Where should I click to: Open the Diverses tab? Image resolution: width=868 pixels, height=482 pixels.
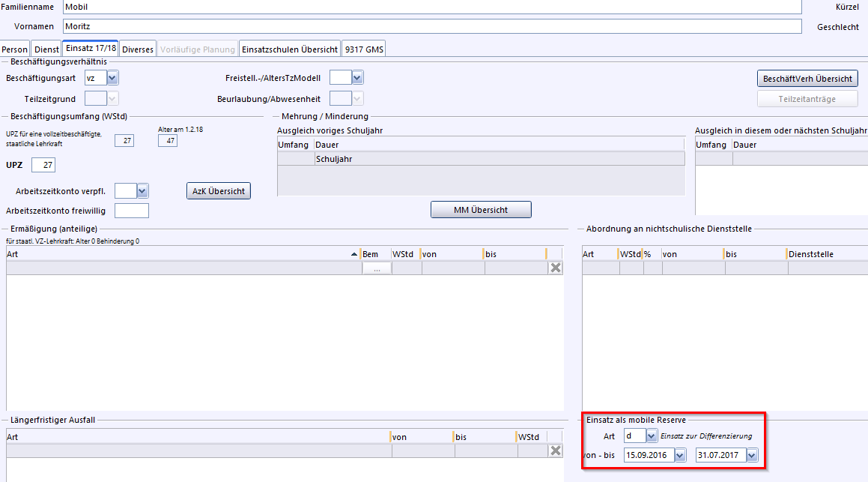(x=137, y=49)
